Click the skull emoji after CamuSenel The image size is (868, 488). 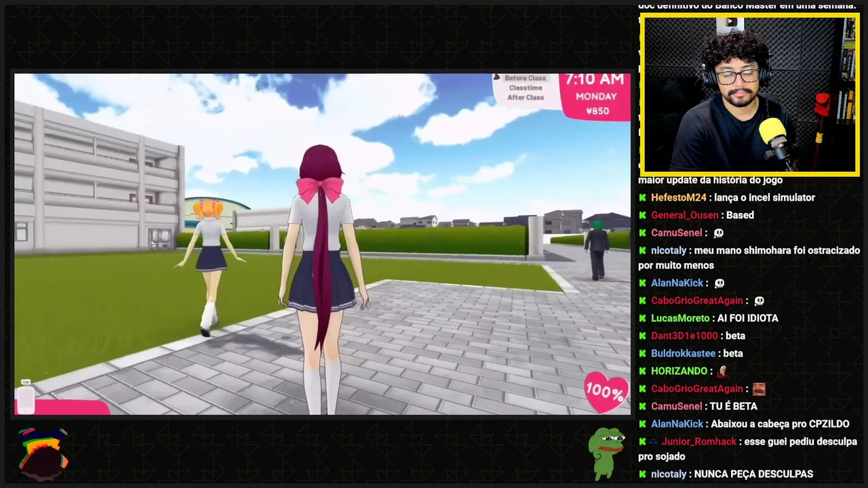point(719,232)
